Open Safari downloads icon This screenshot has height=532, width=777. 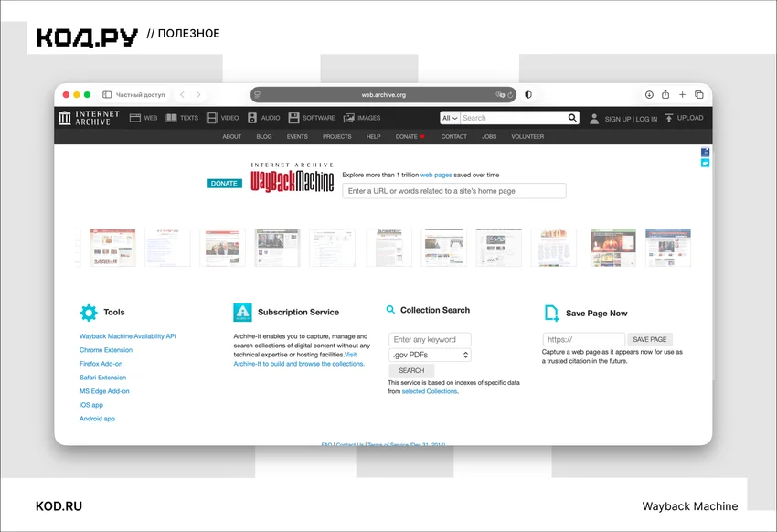[x=649, y=95]
